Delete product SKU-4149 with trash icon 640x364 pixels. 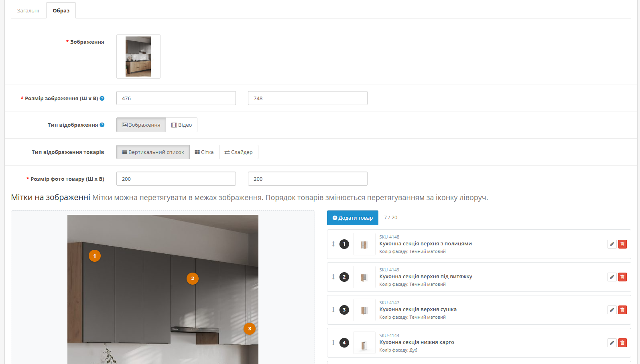click(622, 277)
